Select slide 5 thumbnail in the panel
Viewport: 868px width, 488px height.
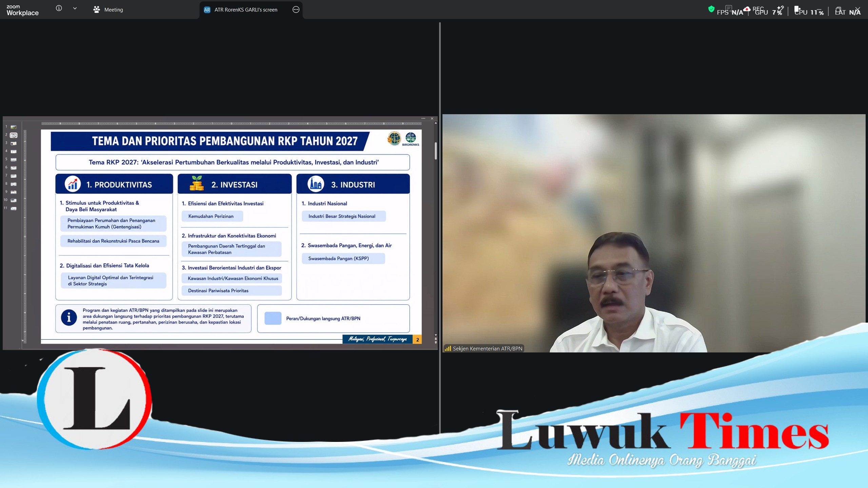tap(14, 160)
